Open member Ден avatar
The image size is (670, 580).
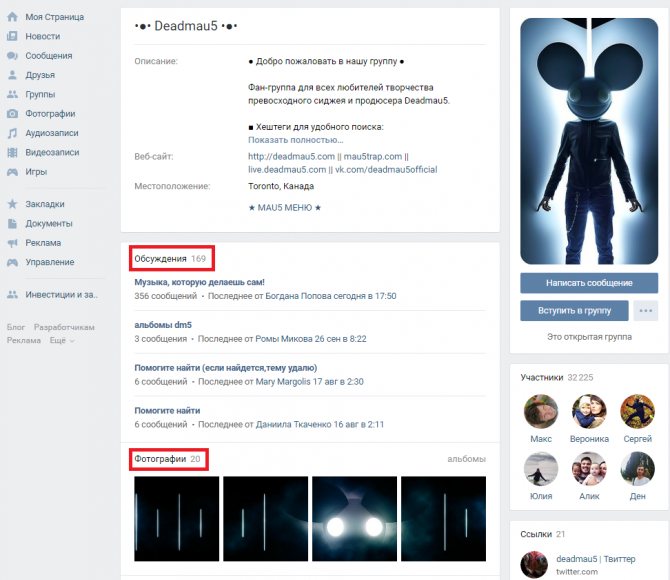[x=638, y=469]
